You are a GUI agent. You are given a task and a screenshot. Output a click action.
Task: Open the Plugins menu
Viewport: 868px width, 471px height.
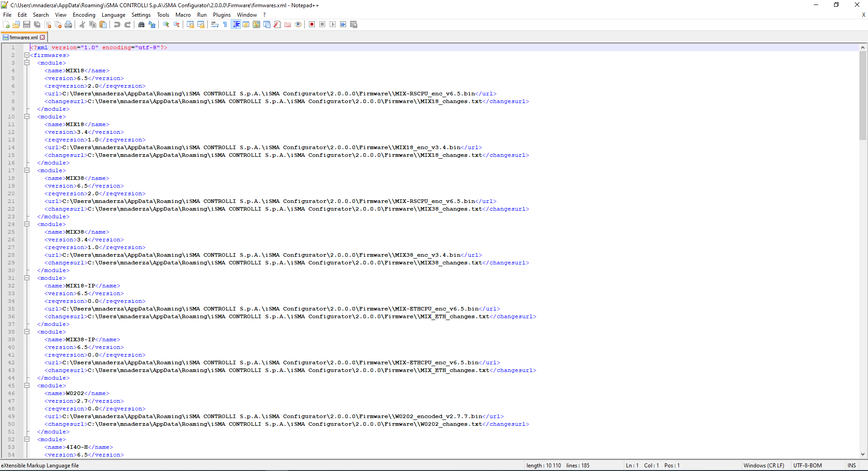[x=222, y=14]
